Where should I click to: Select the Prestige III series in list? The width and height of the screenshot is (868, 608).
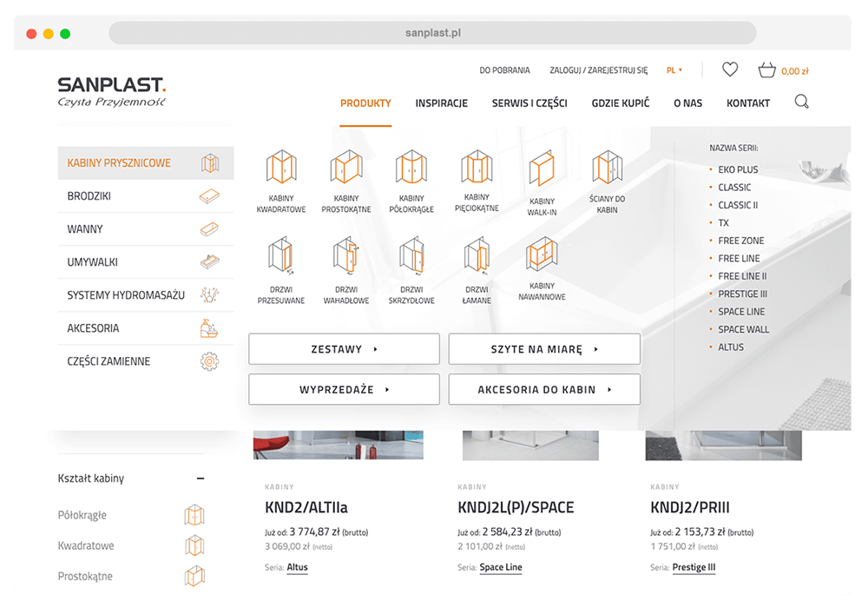742,294
